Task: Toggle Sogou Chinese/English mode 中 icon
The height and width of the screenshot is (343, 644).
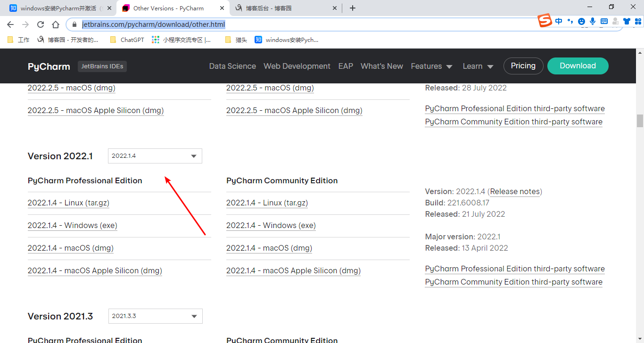Action: point(559,21)
